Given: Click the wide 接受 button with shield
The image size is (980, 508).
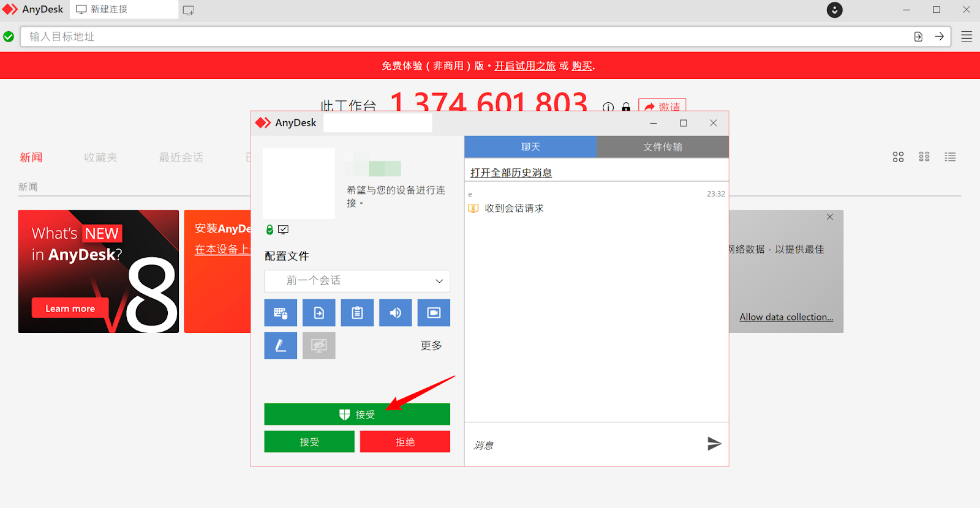Looking at the screenshot, I should click(x=357, y=414).
